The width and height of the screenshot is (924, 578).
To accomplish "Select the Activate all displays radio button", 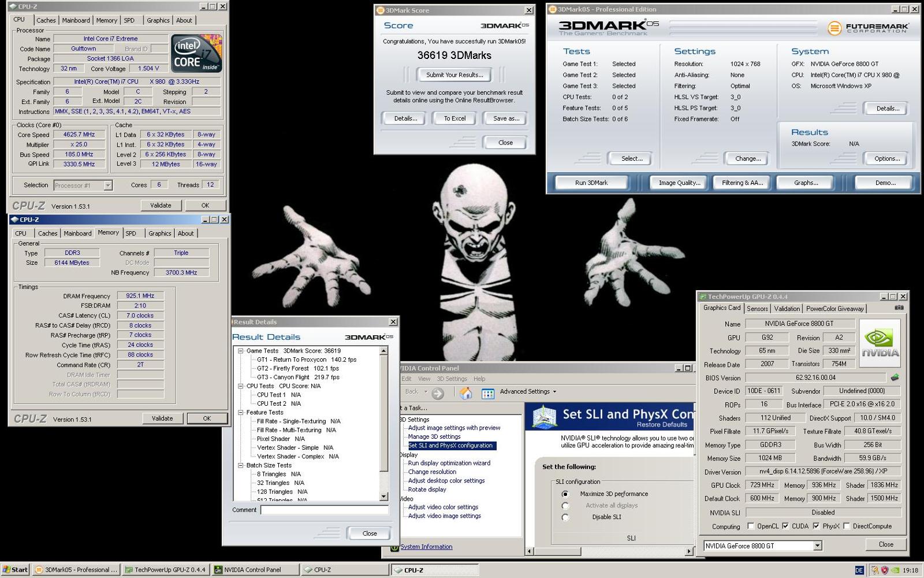I will 565,506.
